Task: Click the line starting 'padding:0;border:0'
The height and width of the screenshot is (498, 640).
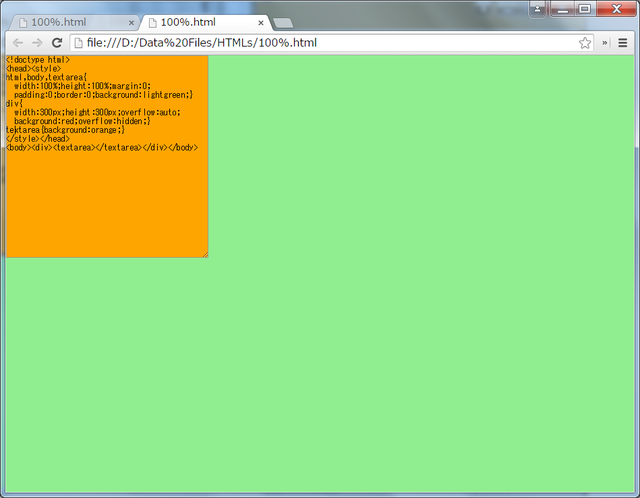Action: coord(104,95)
